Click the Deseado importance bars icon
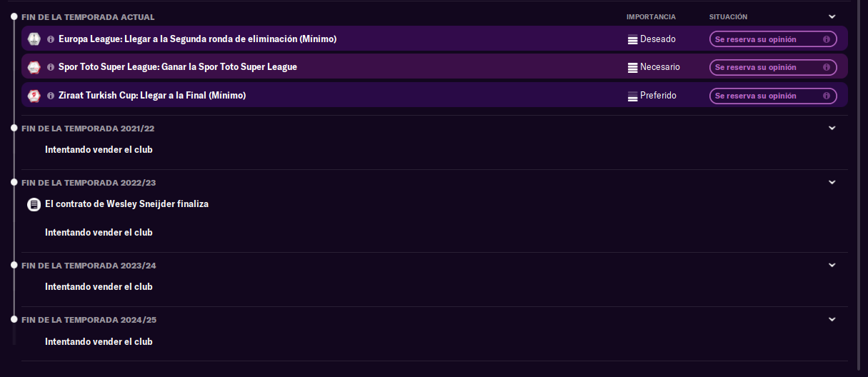 pyautogui.click(x=632, y=40)
